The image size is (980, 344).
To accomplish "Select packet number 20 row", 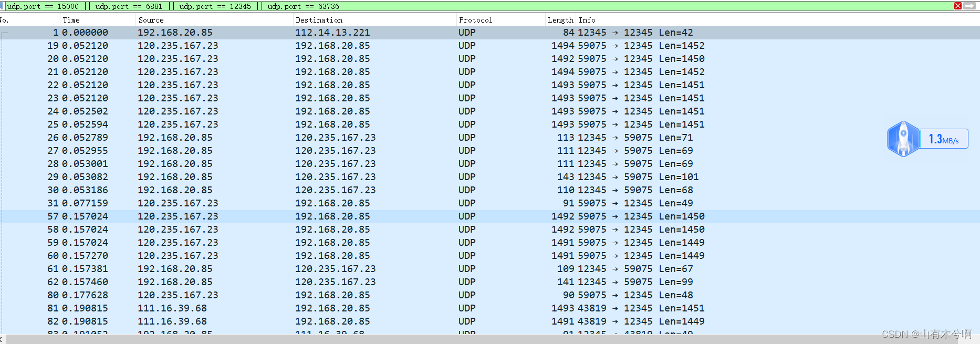I will [x=490, y=59].
